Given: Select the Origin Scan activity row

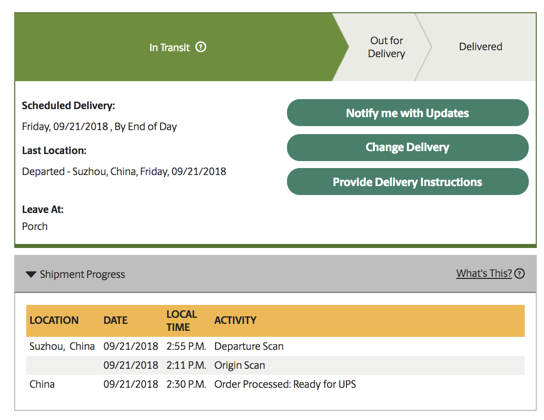Looking at the screenshot, I should tap(275, 365).
